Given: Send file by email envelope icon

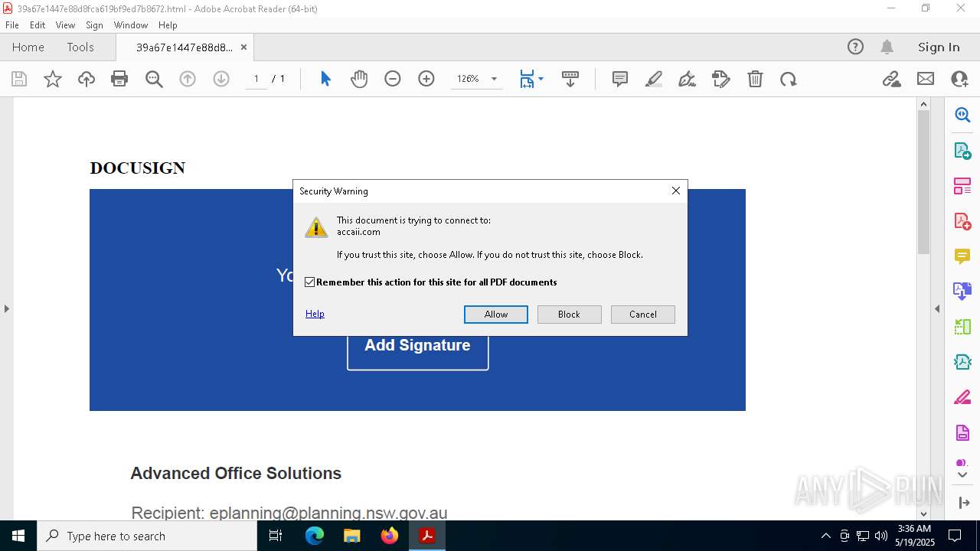Looking at the screenshot, I should pos(926,79).
